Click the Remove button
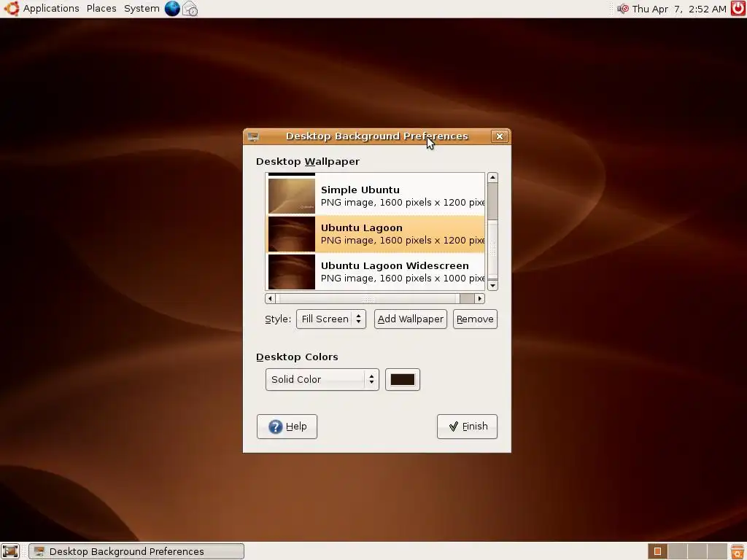The width and height of the screenshot is (747, 560). pyautogui.click(x=475, y=319)
